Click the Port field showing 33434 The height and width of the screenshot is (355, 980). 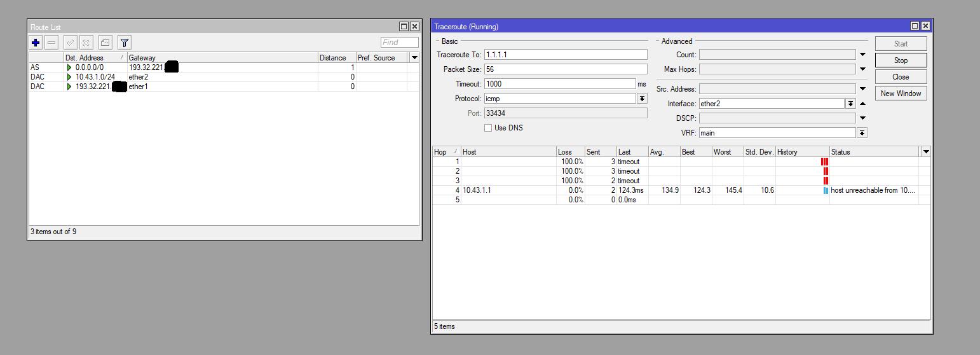coord(566,113)
